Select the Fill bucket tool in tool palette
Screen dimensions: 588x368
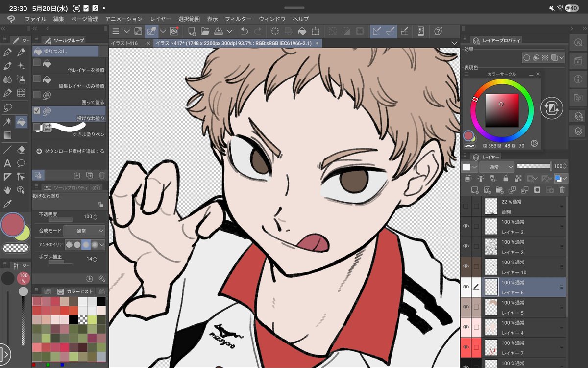[x=22, y=121]
